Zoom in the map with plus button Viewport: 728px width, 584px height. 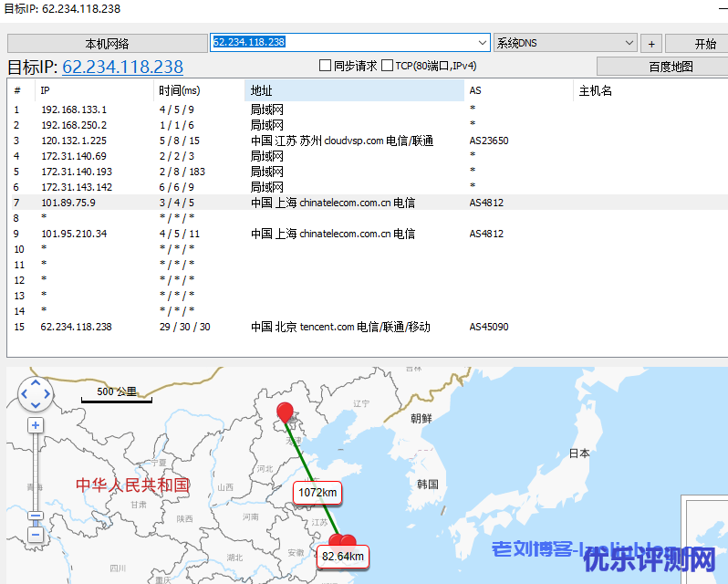point(36,425)
